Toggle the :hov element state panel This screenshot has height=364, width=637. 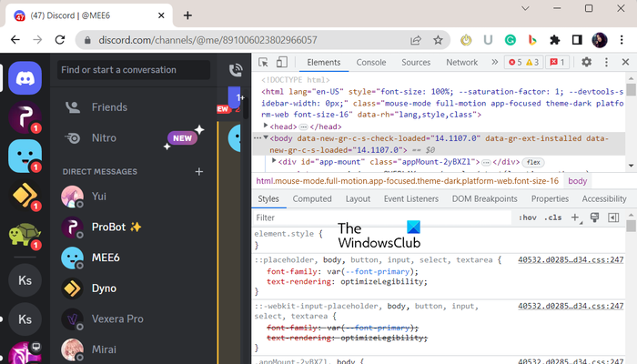527,217
